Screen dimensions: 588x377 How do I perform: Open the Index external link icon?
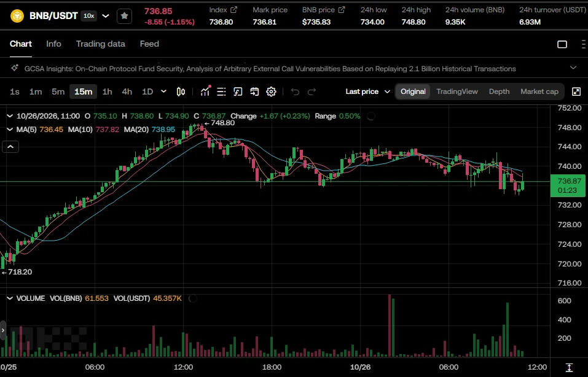pos(233,10)
